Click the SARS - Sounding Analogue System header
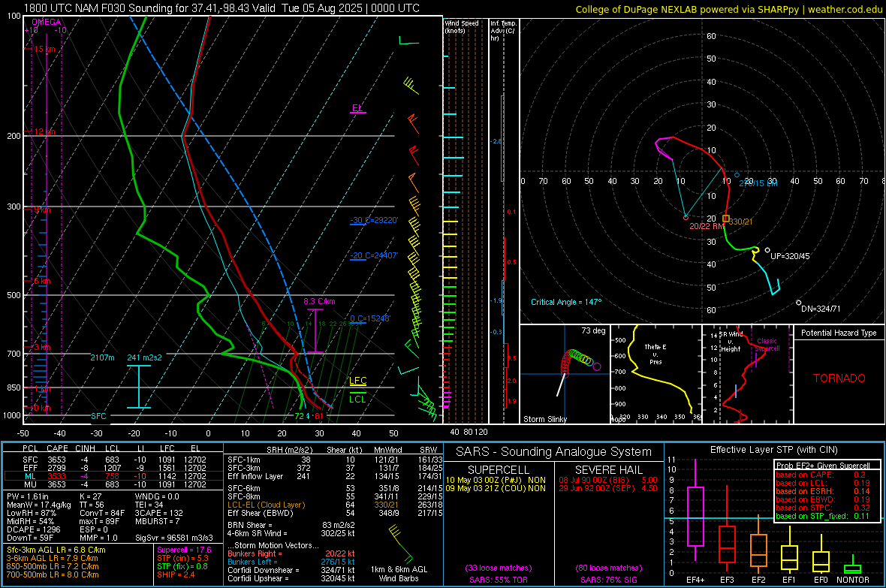886x588 pixels. click(x=554, y=452)
